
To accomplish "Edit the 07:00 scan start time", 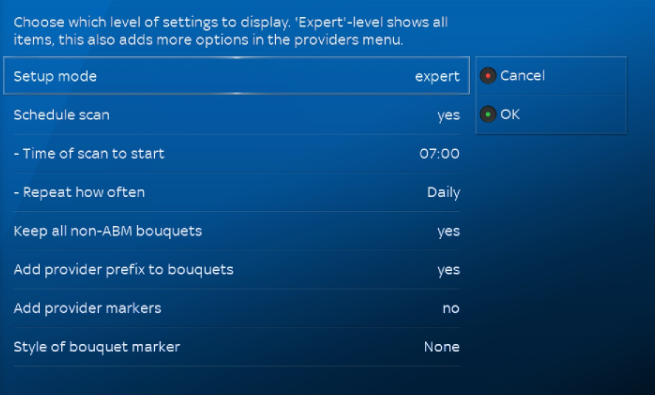I will click(x=439, y=154).
